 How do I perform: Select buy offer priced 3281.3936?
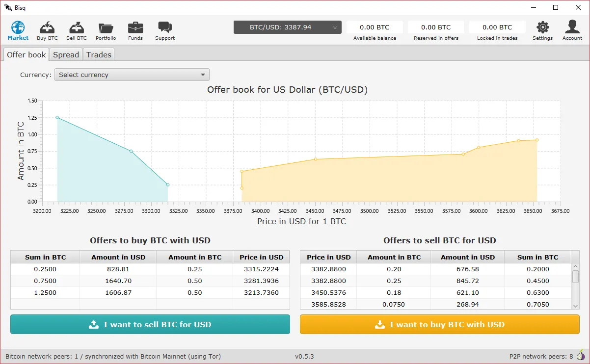150,281
